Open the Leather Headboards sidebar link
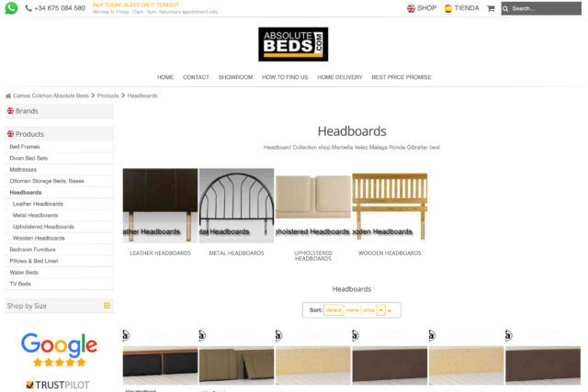 pyautogui.click(x=38, y=204)
